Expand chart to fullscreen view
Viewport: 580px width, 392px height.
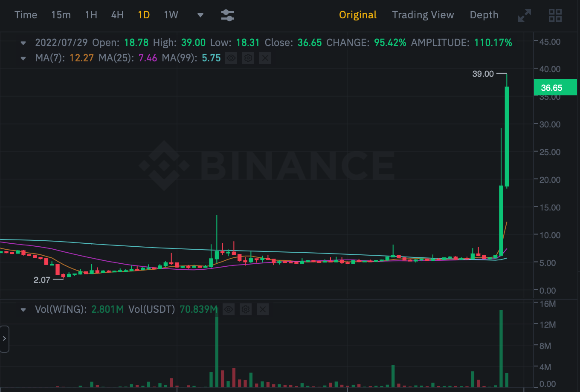pyautogui.click(x=525, y=15)
